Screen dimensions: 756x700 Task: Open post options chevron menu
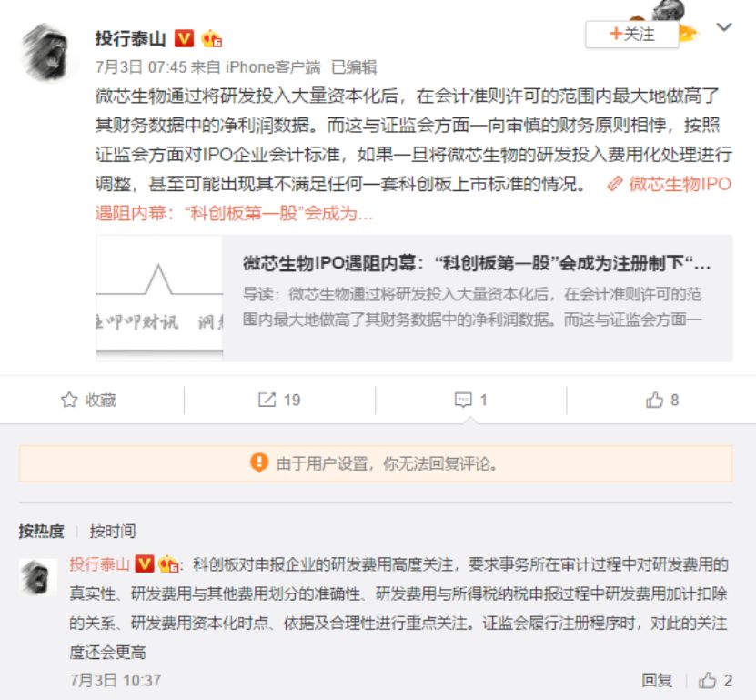723,27
